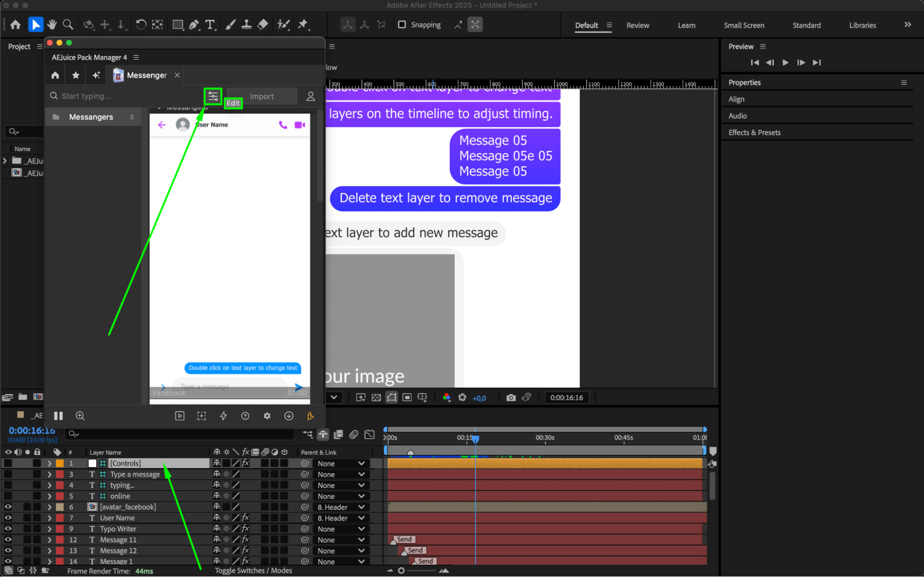This screenshot has height=577, width=924.
Task: Select the Hand tool
Action: click(52, 25)
